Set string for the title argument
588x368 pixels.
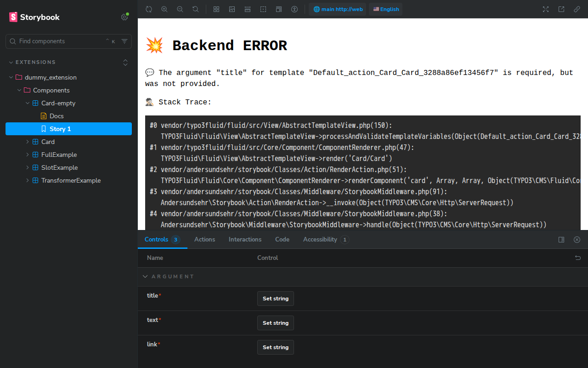(276, 299)
